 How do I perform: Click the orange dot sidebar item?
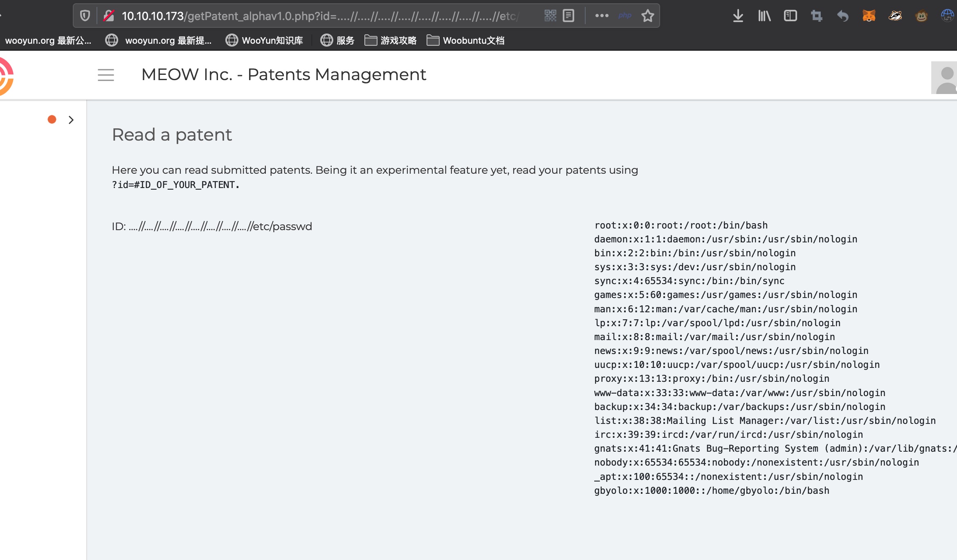coord(52,119)
